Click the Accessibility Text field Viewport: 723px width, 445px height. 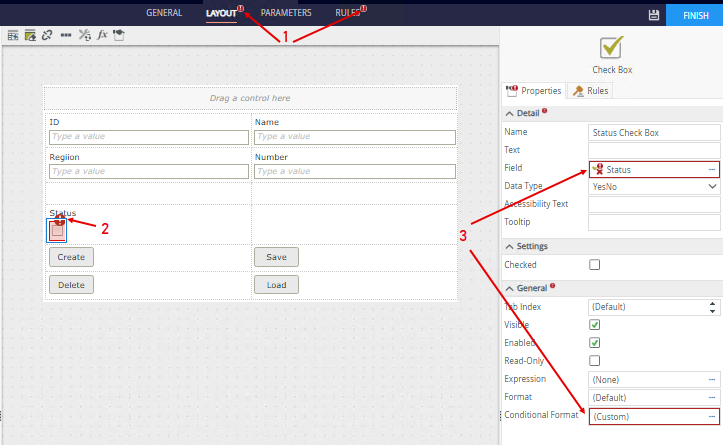(654, 204)
